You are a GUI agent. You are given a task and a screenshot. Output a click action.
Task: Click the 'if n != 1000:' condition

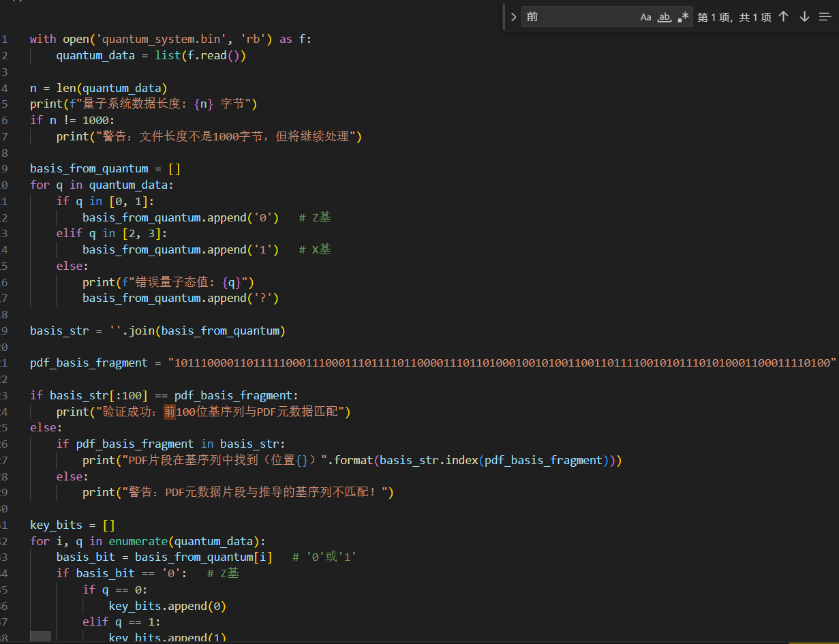(x=72, y=120)
